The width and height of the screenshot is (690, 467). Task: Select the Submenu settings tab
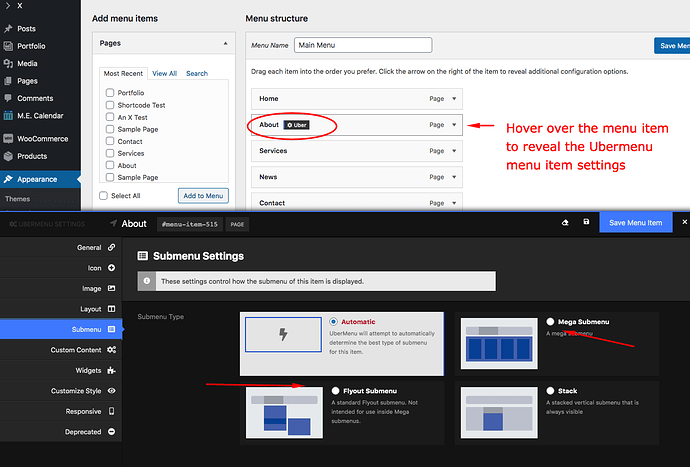click(x=61, y=329)
